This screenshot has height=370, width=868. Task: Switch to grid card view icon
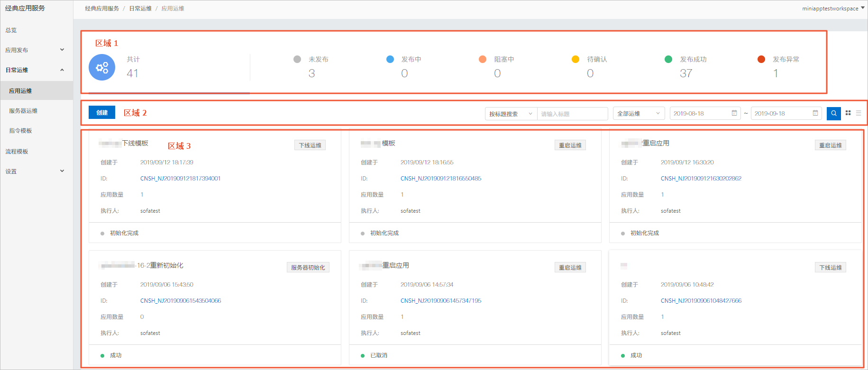[x=848, y=113]
